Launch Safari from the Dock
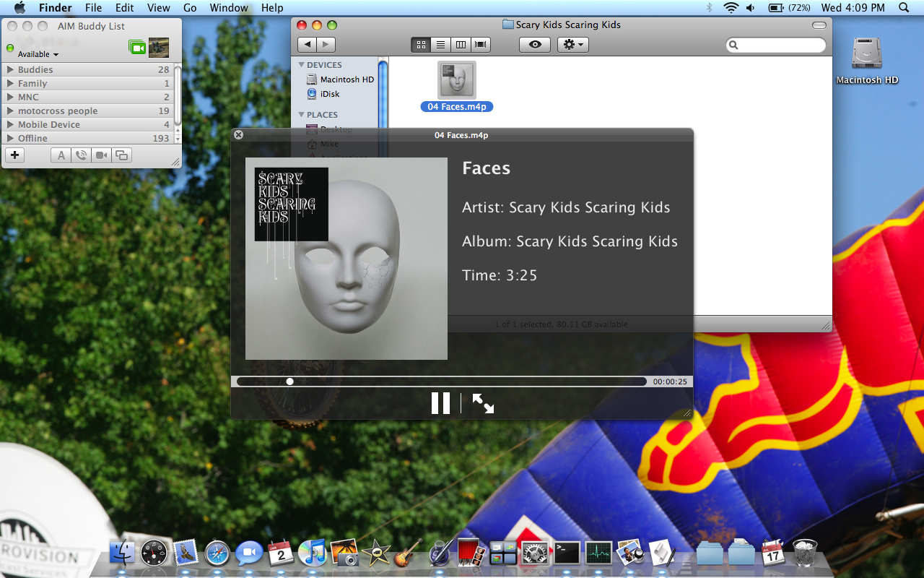 click(x=217, y=554)
